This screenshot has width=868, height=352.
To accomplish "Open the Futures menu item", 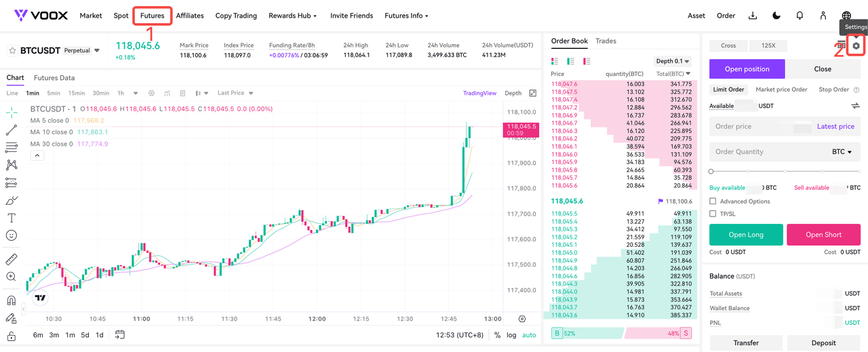I will pos(153,16).
